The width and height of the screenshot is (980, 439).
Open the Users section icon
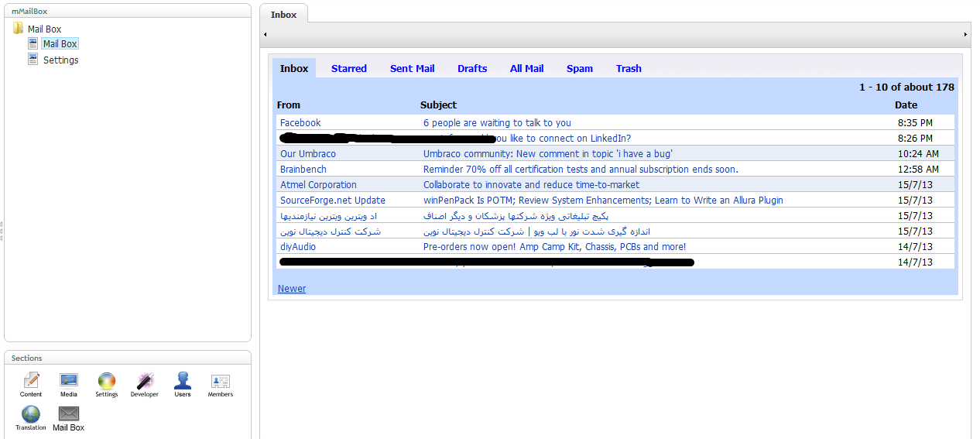pyautogui.click(x=183, y=380)
